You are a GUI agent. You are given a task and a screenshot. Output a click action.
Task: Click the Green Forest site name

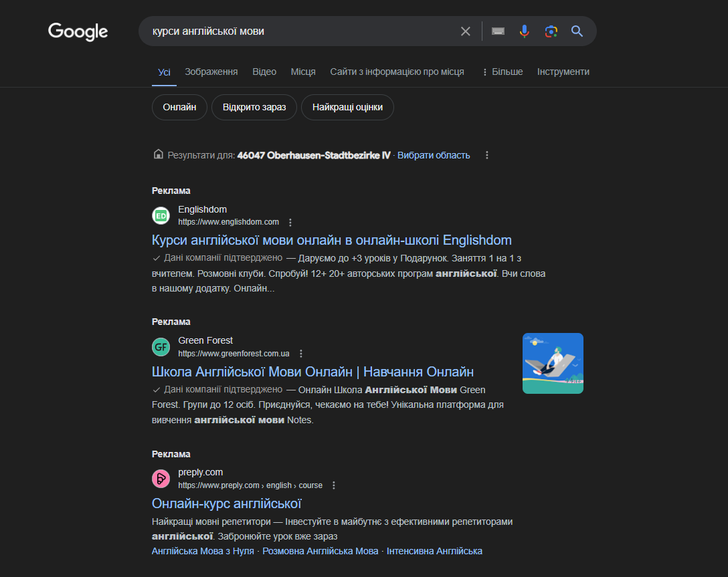pos(205,340)
